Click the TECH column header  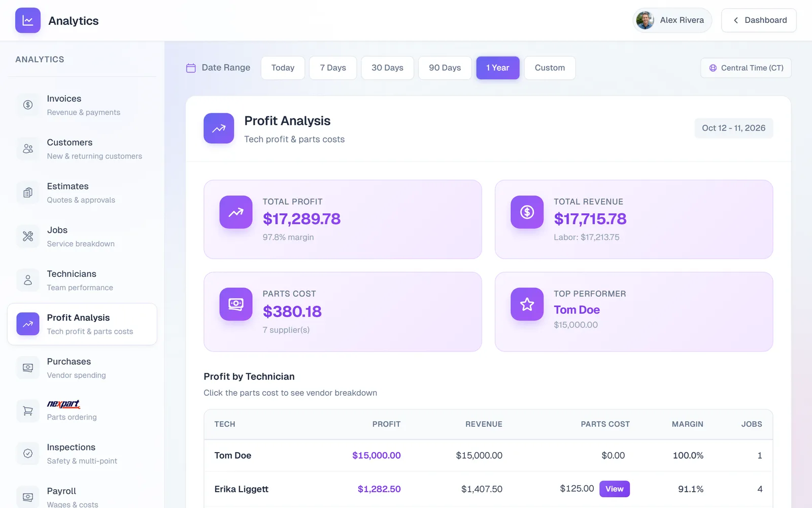click(x=225, y=424)
